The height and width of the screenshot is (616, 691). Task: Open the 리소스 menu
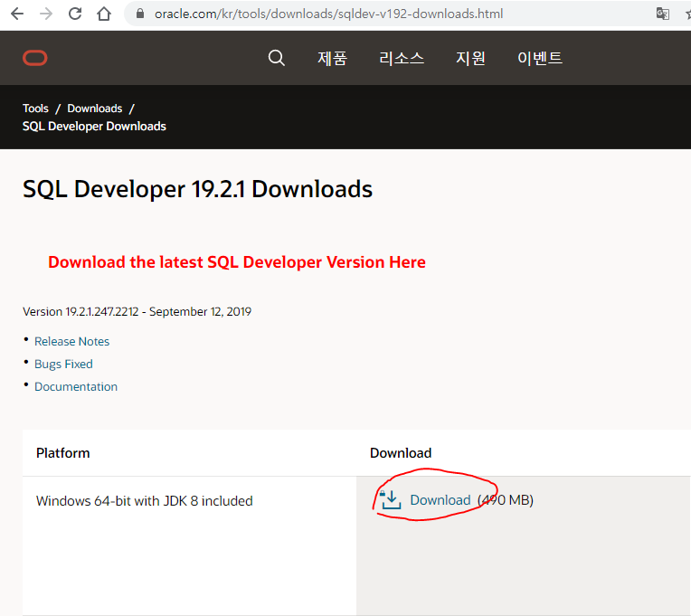[x=402, y=58]
